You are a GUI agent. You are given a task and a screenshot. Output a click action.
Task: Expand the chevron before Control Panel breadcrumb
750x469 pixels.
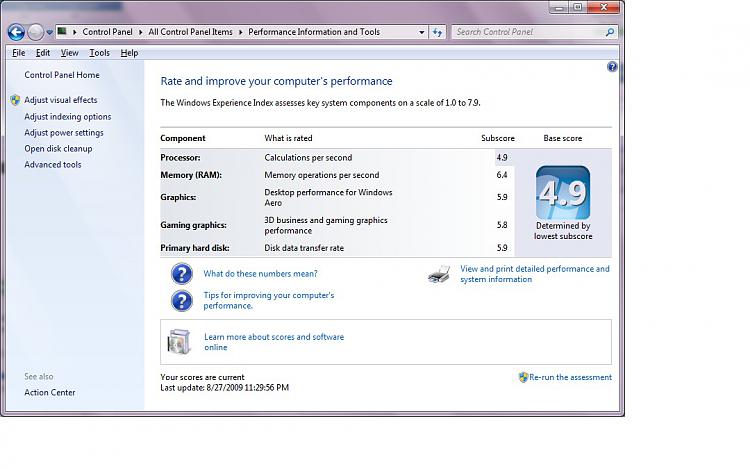75,32
